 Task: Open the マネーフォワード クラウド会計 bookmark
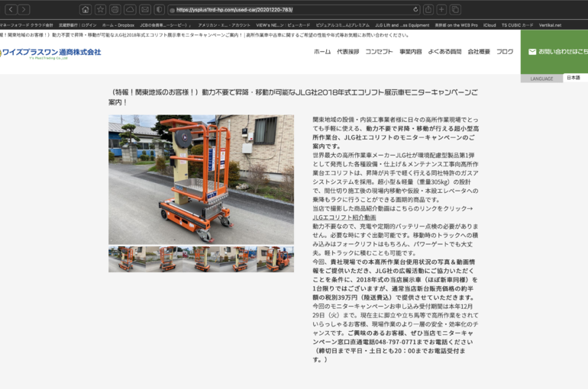[x=26, y=25]
